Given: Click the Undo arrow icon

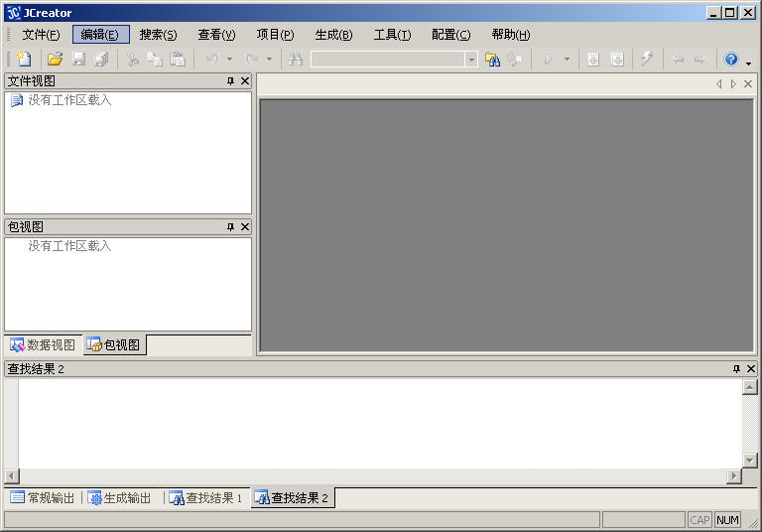Looking at the screenshot, I should pyautogui.click(x=212, y=60).
